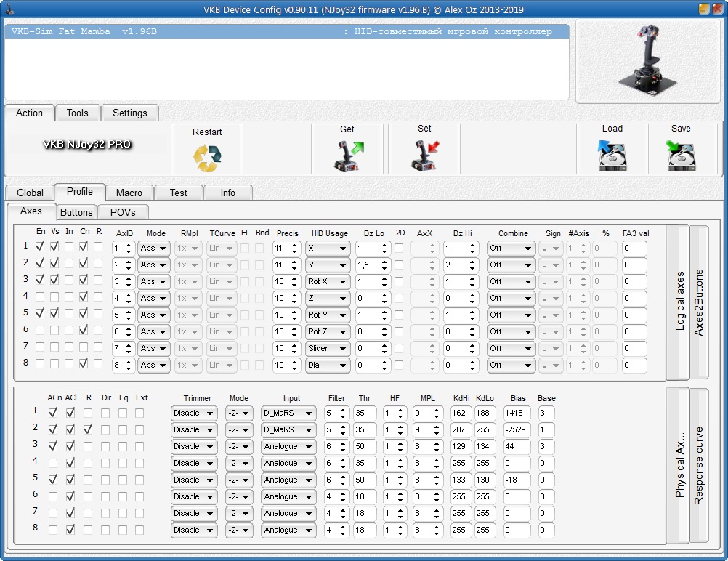Image resolution: width=728 pixels, height=561 pixels.
Task: Click the Restart recycle icon
Action: point(207,158)
